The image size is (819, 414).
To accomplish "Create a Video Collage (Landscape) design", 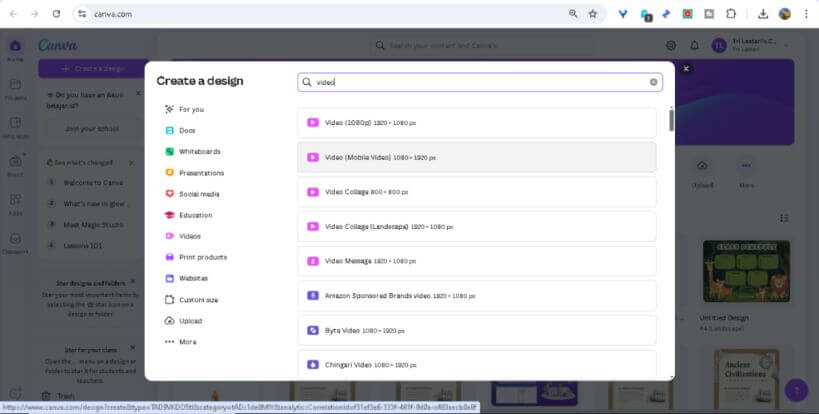I will click(x=477, y=227).
